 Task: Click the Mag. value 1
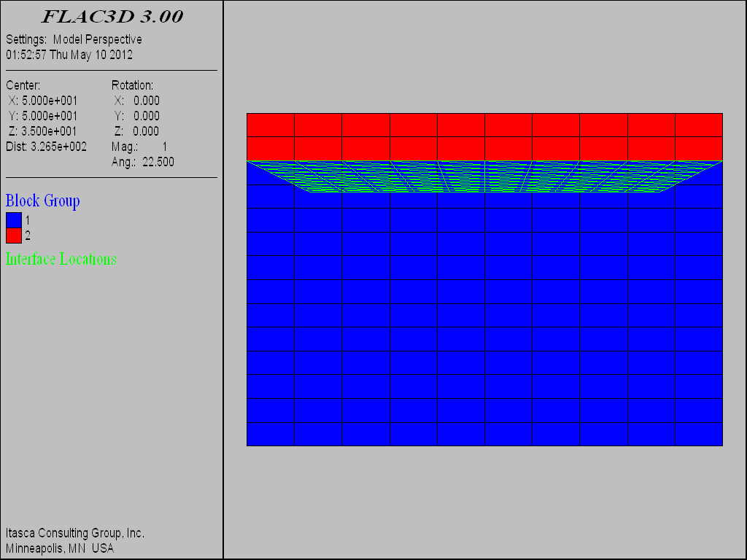[x=164, y=147]
